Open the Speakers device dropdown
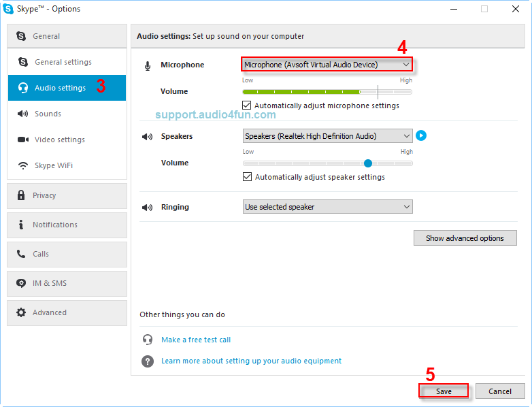Viewport: 532px width, 407px height. [328, 136]
